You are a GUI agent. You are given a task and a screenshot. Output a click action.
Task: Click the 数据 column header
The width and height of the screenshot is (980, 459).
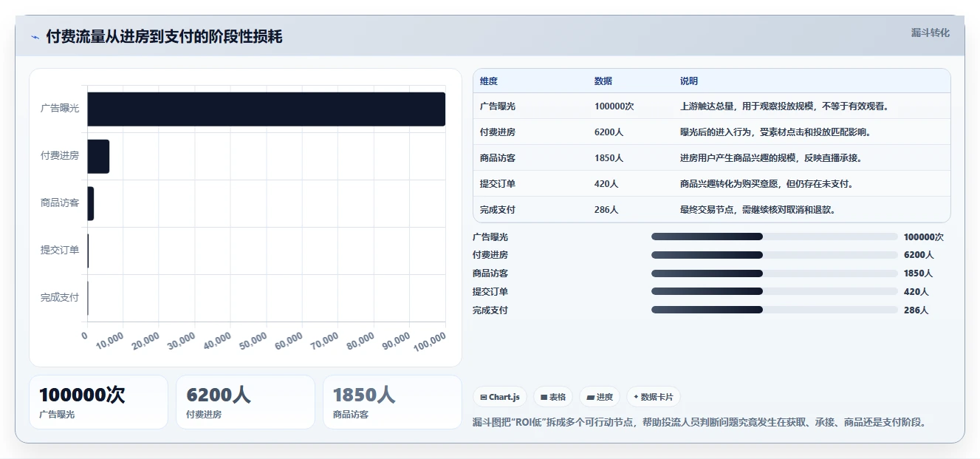[x=603, y=81]
